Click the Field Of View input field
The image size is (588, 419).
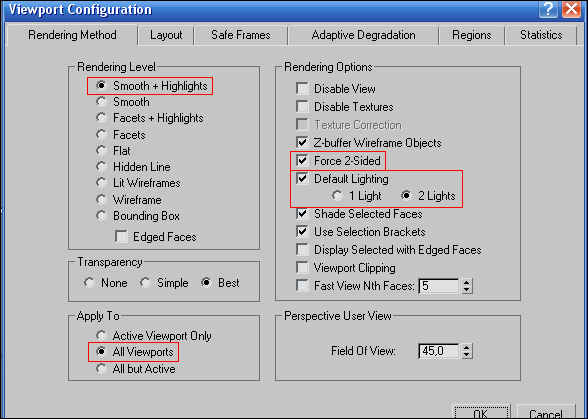439,351
